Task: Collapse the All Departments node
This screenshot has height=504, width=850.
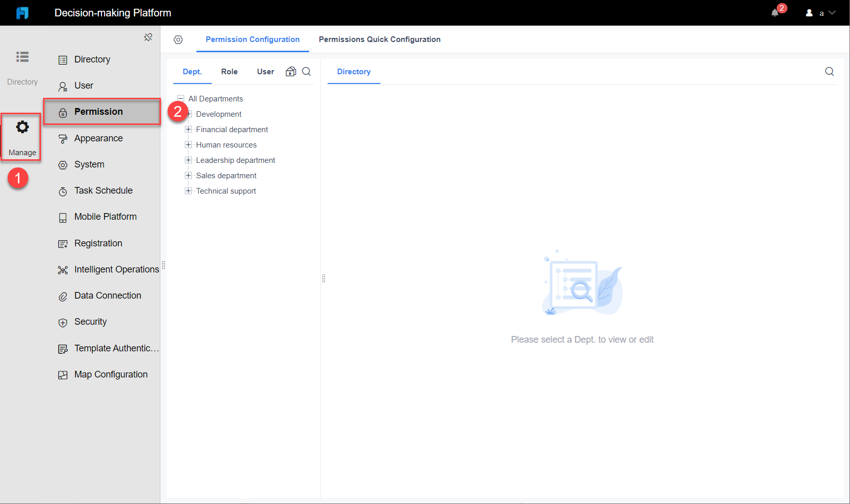Action: (180, 98)
